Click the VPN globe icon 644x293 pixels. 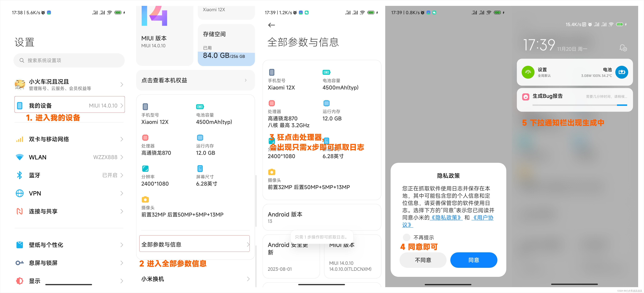[x=20, y=193]
